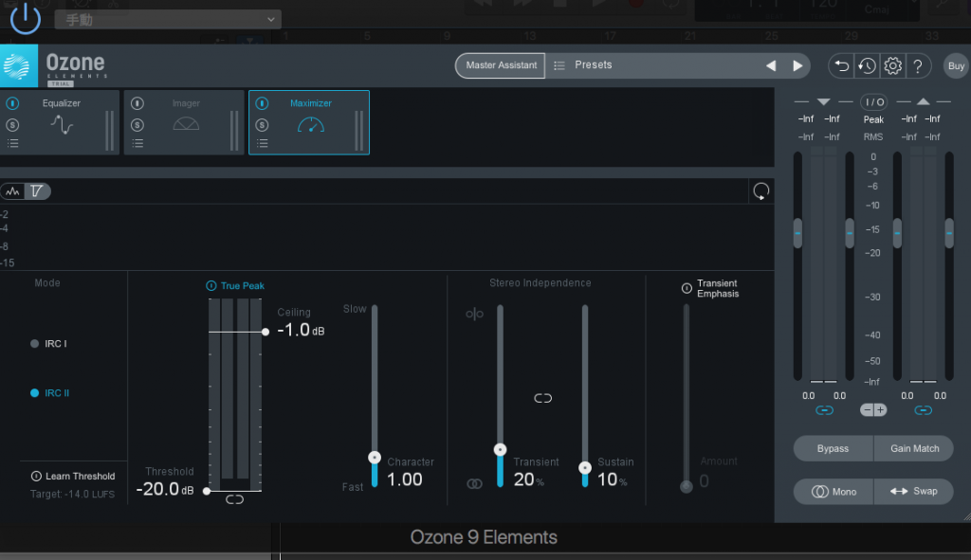Image resolution: width=971 pixels, height=560 pixels.
Task: Show the spectrum view icon
Action: click(12, 191)
